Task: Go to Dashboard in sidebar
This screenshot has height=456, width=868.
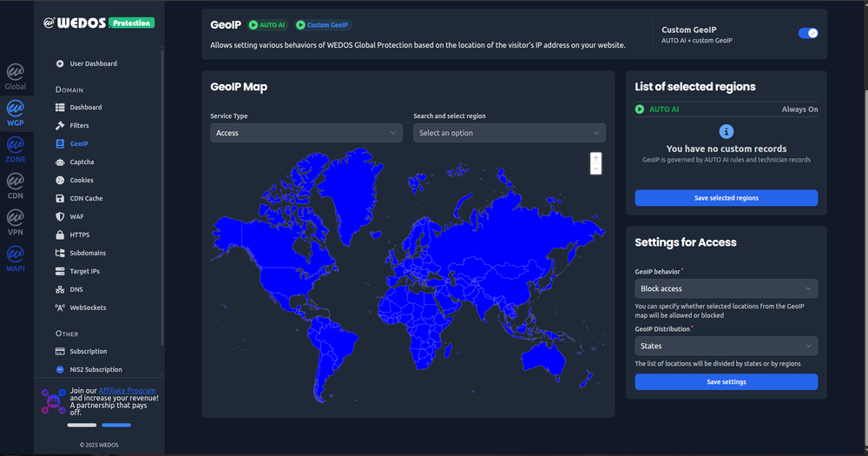Action: pyautogui.click(x=86, y=108)
